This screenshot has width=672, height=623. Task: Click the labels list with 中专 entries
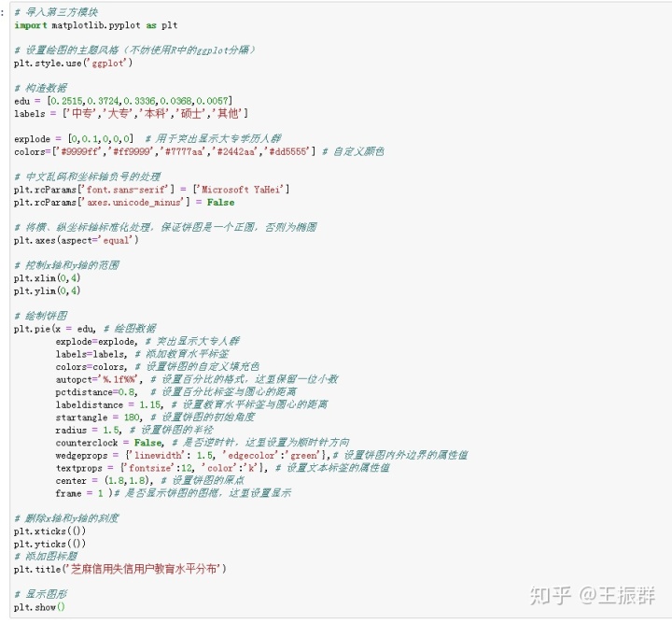[x=155, y=114]
